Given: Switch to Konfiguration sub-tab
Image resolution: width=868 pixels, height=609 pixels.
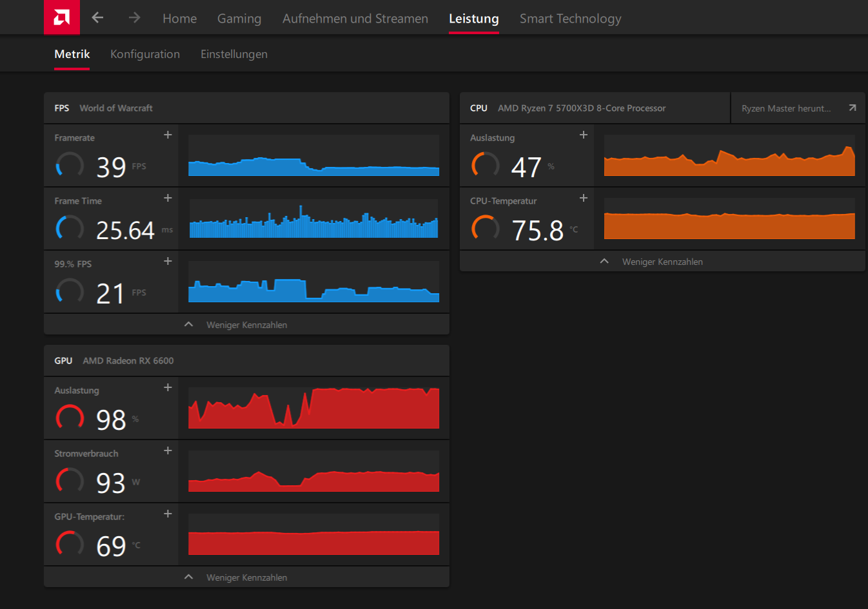Looking at the screenshot, I should click(x=145, y=54).
